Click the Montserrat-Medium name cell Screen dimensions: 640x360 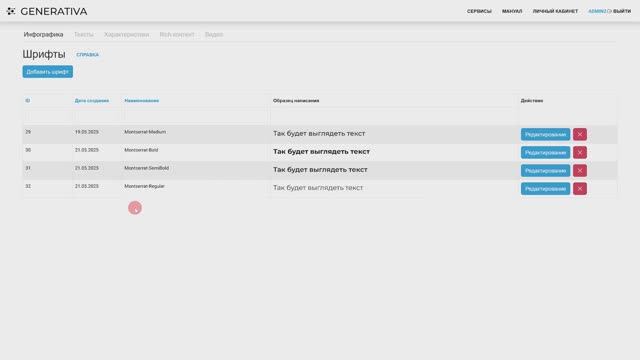click(x=145, y=132)
